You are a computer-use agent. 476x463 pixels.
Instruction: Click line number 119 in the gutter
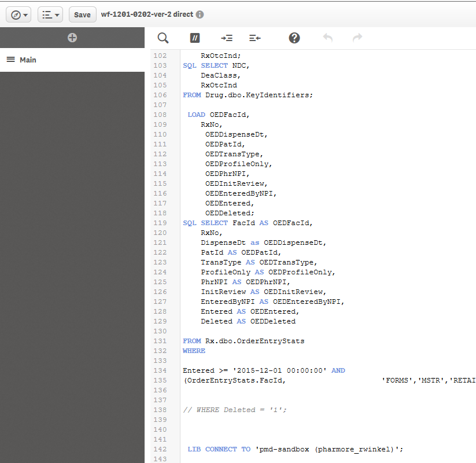(x=160, y=223)
